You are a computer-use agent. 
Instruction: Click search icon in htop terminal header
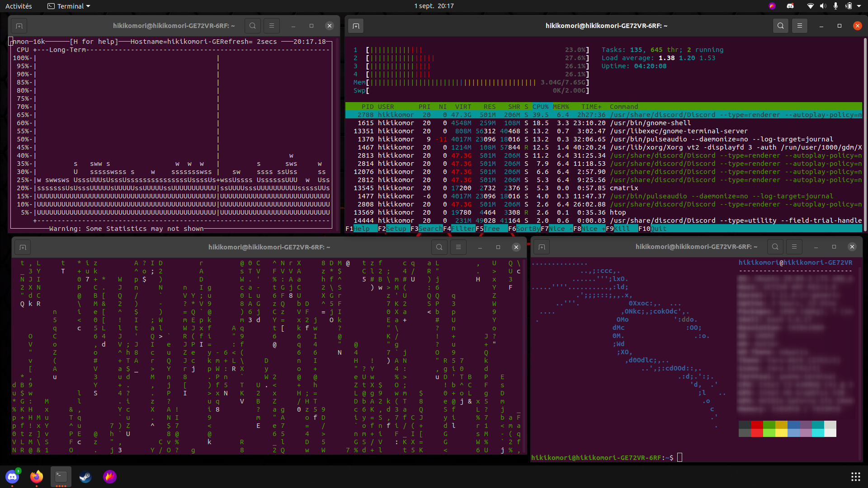[x=780, y=26]
